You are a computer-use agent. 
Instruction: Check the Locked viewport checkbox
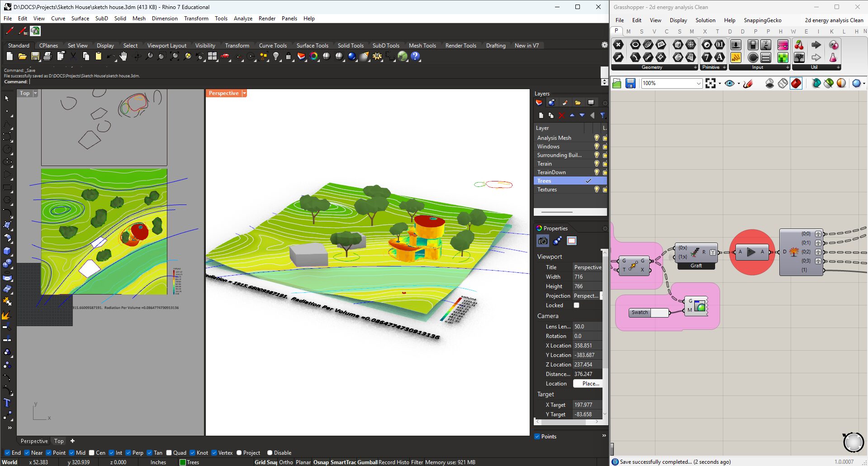(x=576, y=305)
